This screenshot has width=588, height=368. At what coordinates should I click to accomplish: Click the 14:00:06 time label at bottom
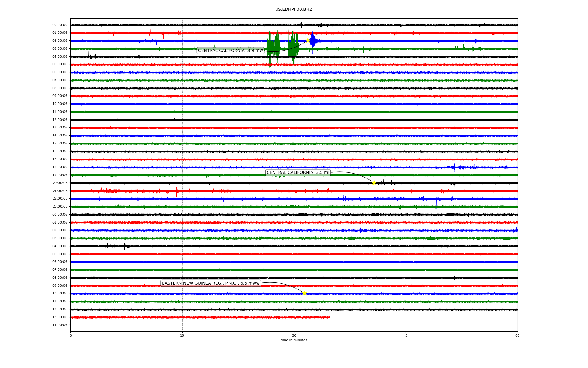60,325
